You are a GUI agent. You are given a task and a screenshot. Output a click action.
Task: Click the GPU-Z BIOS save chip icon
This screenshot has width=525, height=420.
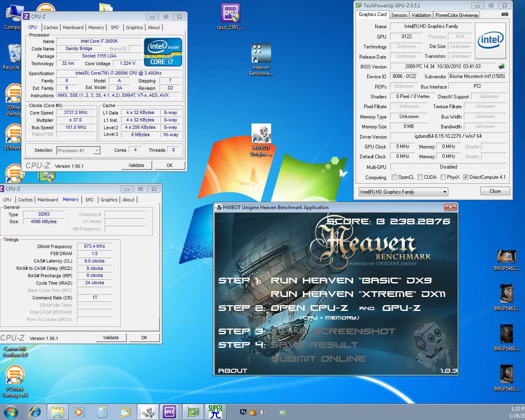point(501,66)
